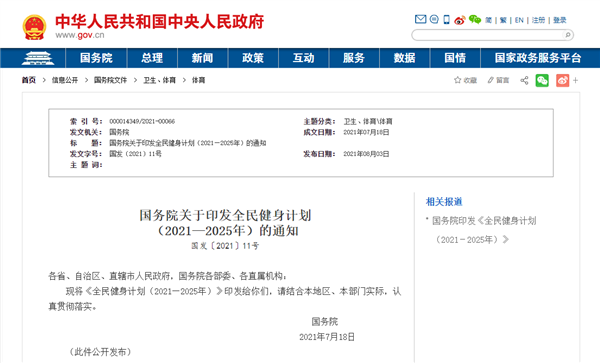Open the 总理 navigation menu
This screenshot has height=363, width=600.
pyautogui.click(x=152, y=58)
